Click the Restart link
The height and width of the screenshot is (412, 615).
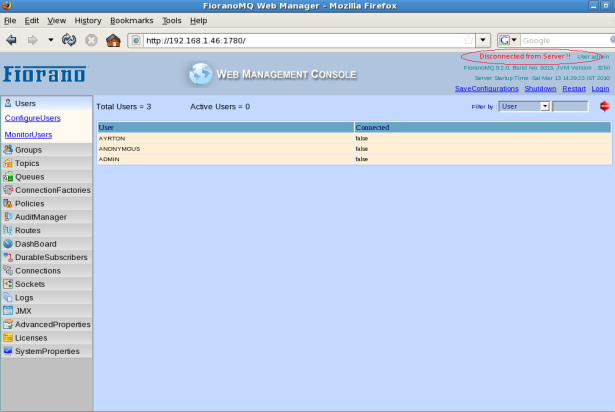574,89
